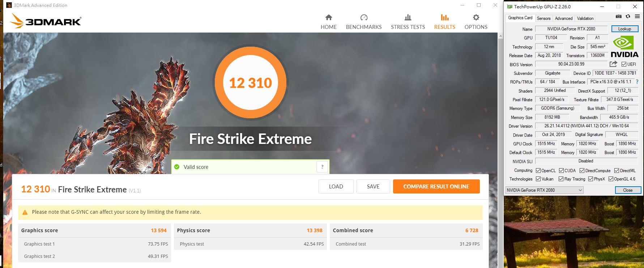Click the G-SYNC warning triangle icon

pyautogui.click(x=25, y=212)
